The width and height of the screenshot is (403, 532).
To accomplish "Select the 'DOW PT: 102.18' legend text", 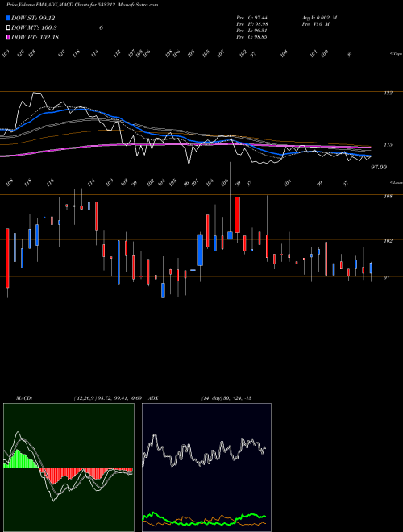I will 35,37.
